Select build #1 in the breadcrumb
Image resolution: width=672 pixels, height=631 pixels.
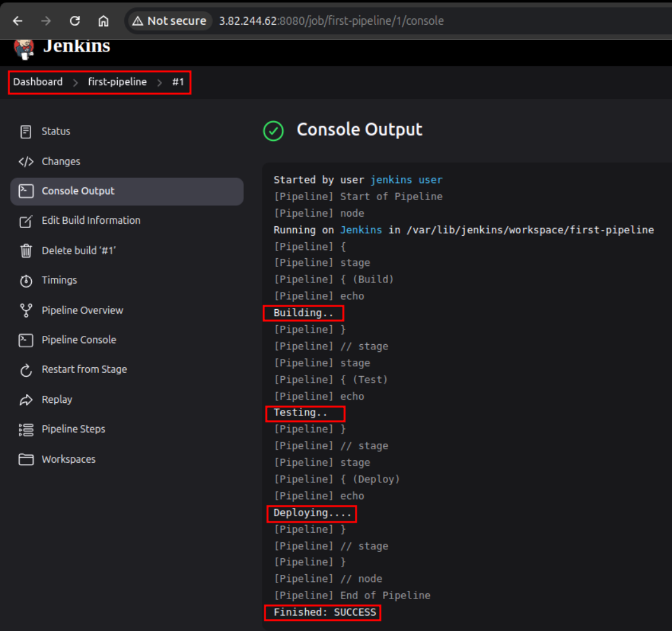tap(178, 82)
